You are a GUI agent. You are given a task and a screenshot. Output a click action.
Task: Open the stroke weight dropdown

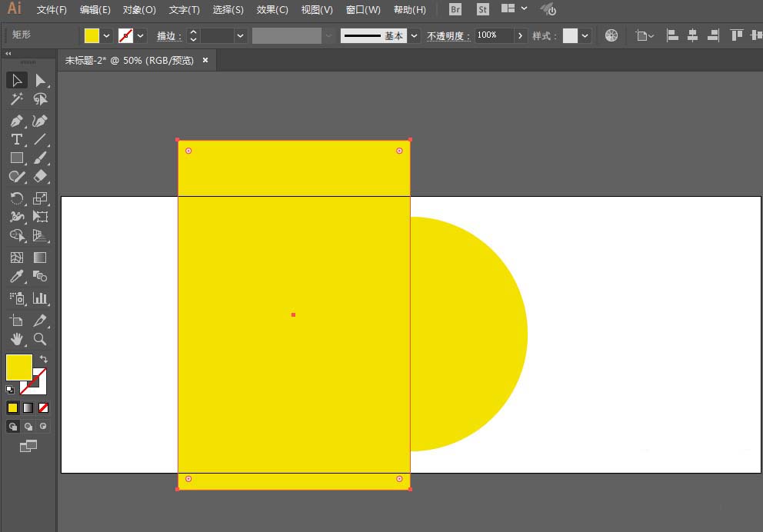point(241,35)
